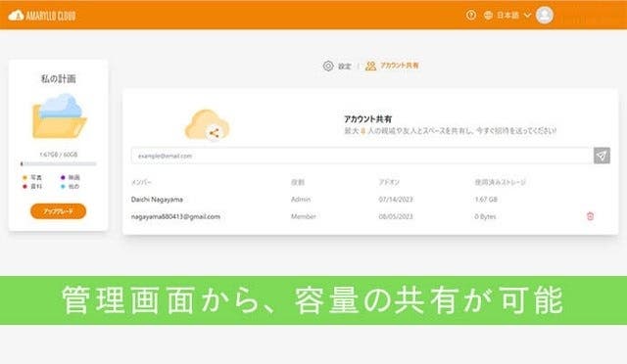Select the Daichi Nagayama member name
Viewport: 627px width, 364px height.
coord(157,200)
